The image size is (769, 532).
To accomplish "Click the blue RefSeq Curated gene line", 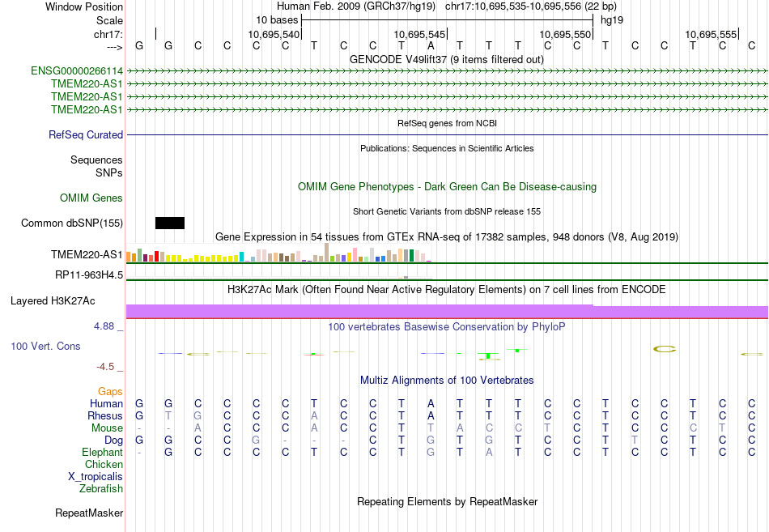I will (x=447, y=134).
